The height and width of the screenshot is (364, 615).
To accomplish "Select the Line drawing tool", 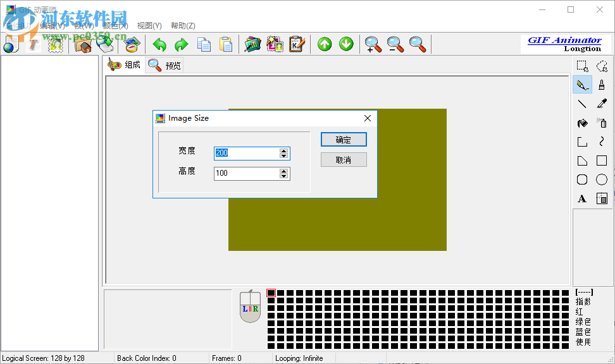I will [581, 103].
